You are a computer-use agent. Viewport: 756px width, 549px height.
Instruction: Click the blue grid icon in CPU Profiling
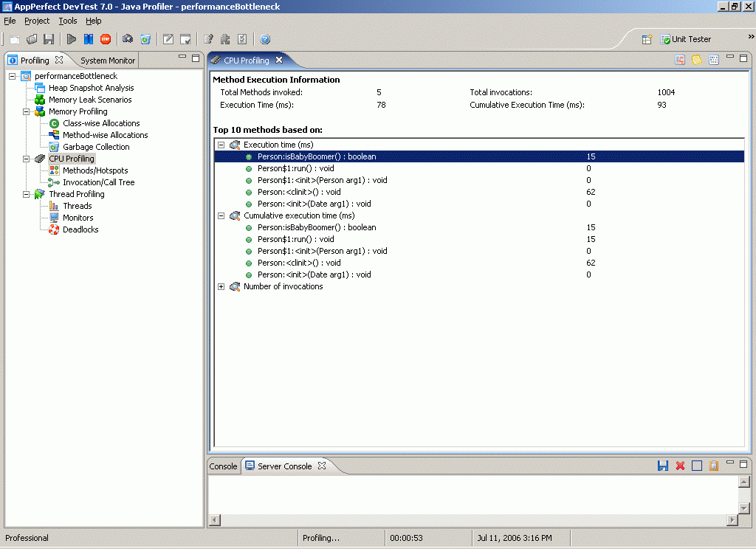pyautogui.click(x=714, y=60)
